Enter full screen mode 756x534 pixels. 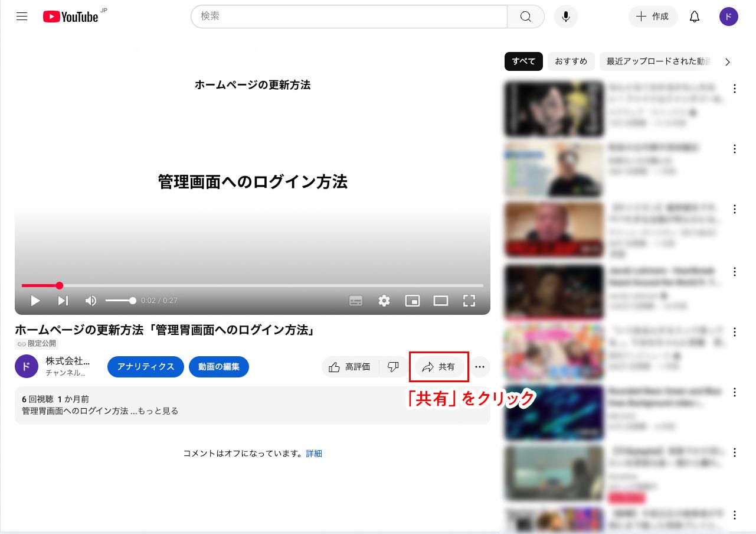pos(469,301)
